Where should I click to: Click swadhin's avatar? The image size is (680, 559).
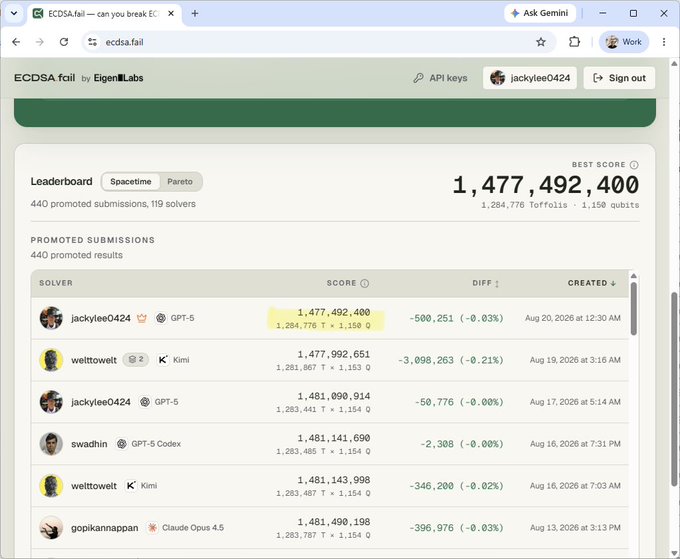pos(51,444)
